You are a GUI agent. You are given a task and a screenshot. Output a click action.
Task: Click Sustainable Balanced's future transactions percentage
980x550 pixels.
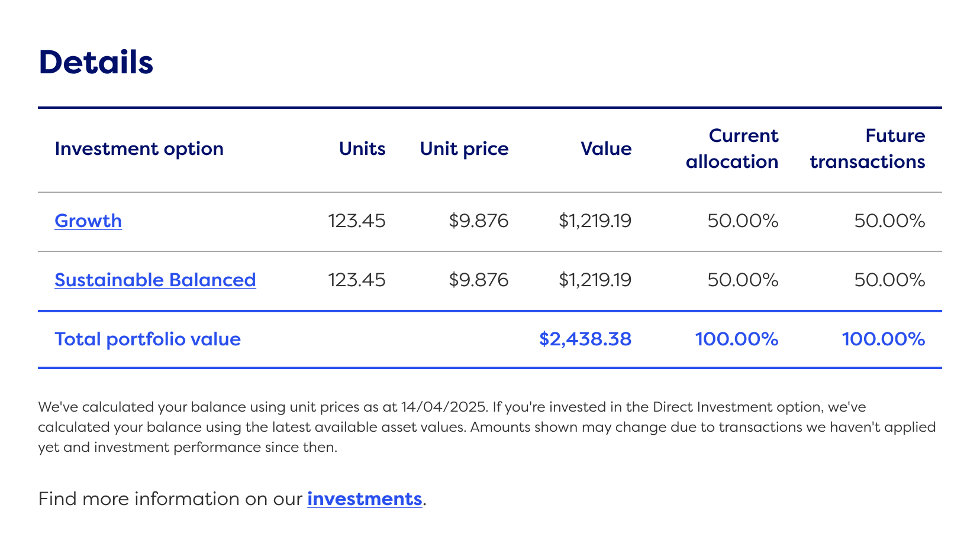pos(889,280)
